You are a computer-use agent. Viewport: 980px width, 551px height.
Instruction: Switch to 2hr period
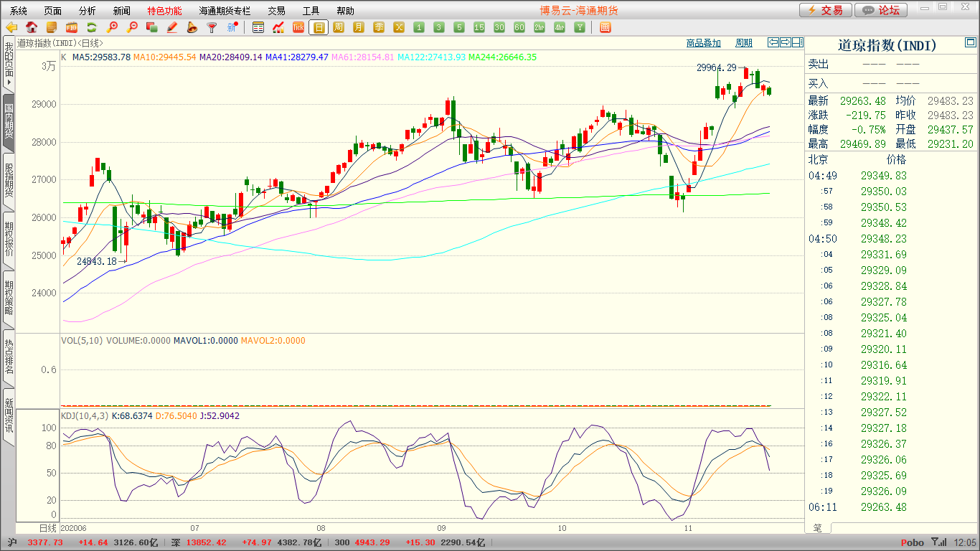click(540, 28)
